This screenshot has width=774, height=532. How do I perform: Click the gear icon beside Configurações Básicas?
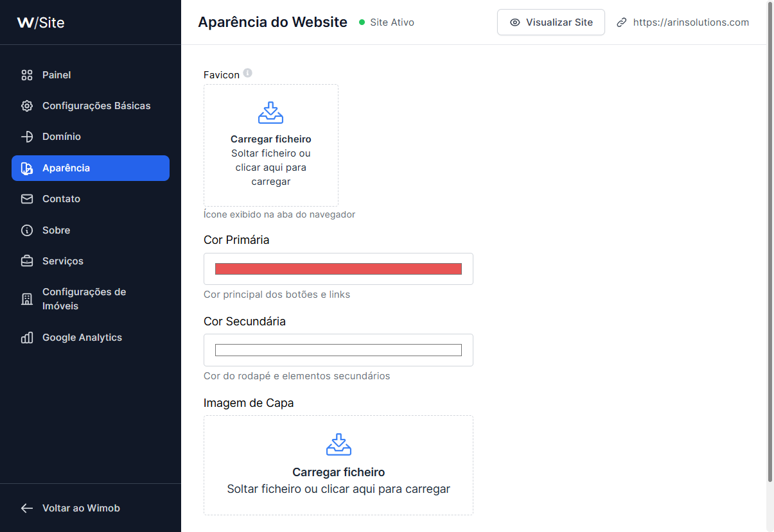click(x=27, y=106)
